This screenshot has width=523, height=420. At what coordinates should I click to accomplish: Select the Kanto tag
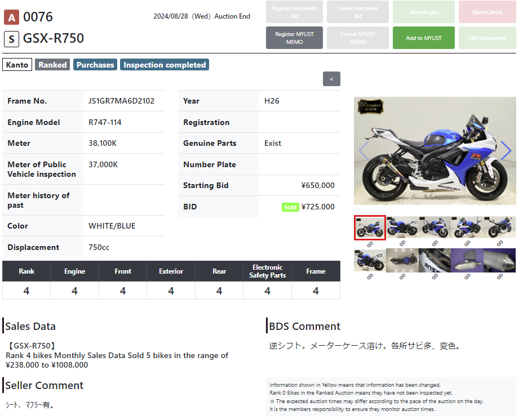17,65
